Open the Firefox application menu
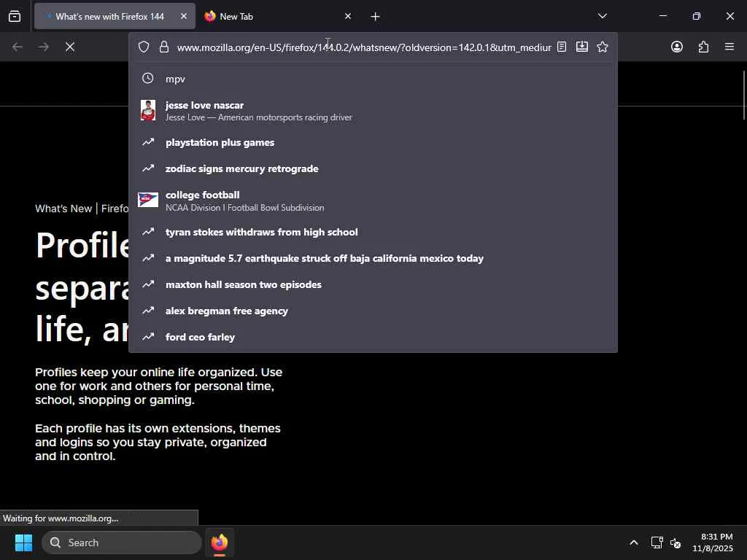The image size is (747, 560). click(729, 47)
